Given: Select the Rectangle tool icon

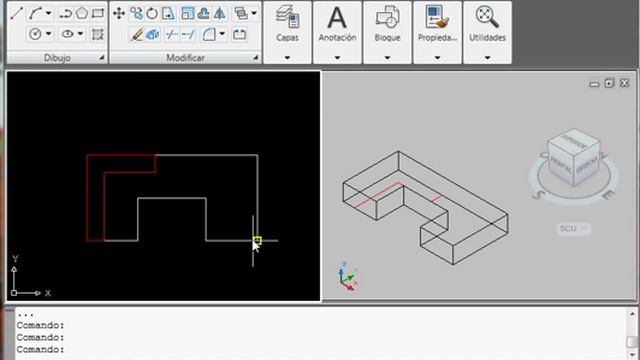Looking at the screenshot, I should 98,13.
